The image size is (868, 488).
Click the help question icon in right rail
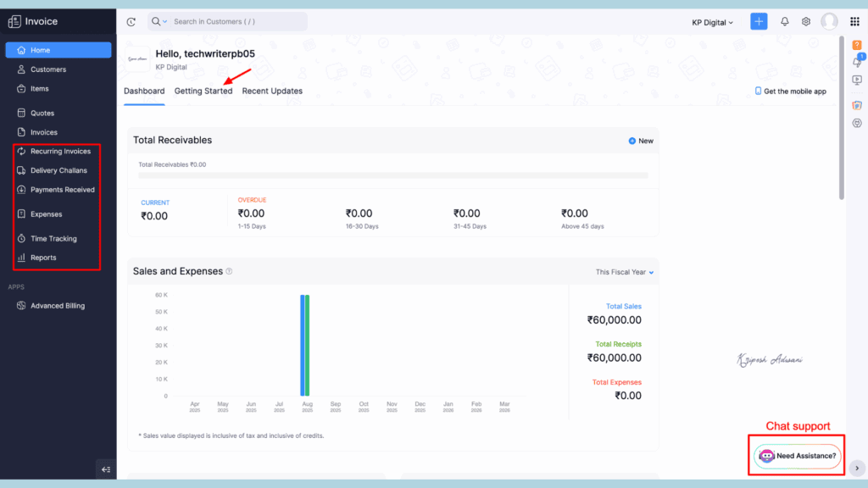(857, 45)
